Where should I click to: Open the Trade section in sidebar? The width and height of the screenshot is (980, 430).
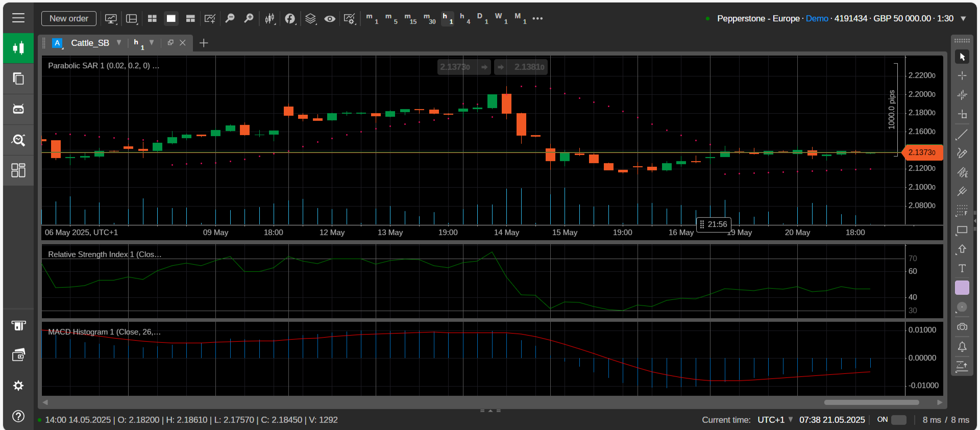[x=18, y=48]
